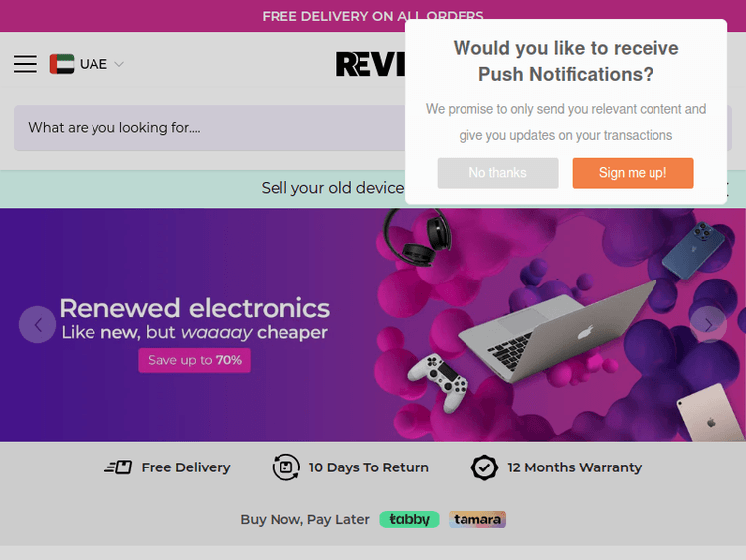Expand the UAE country dropdown chevron
746x560 pixels.
click(x=119, y=64)
